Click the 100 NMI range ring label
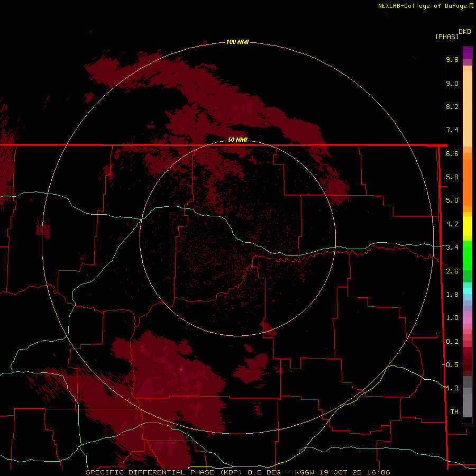Screen dimensions: 476x476 tap(237, 42)
